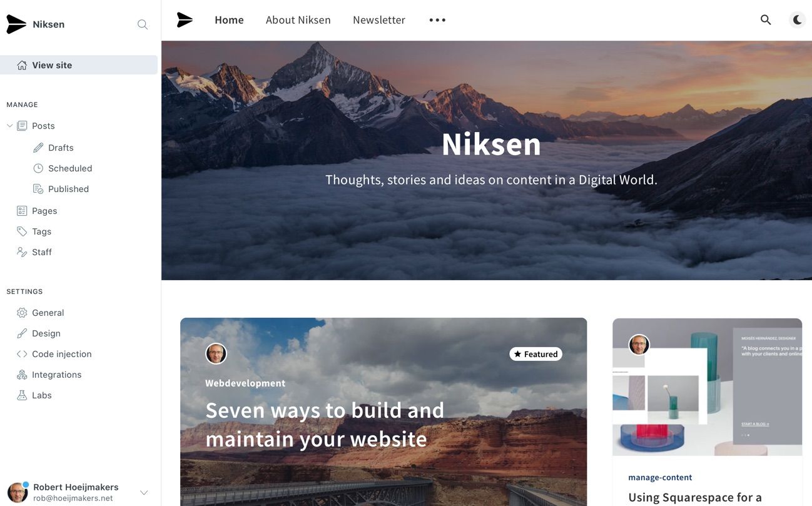Open site search in top navigation
Screen dimensions: 812x506
click(x=766, y=20)
